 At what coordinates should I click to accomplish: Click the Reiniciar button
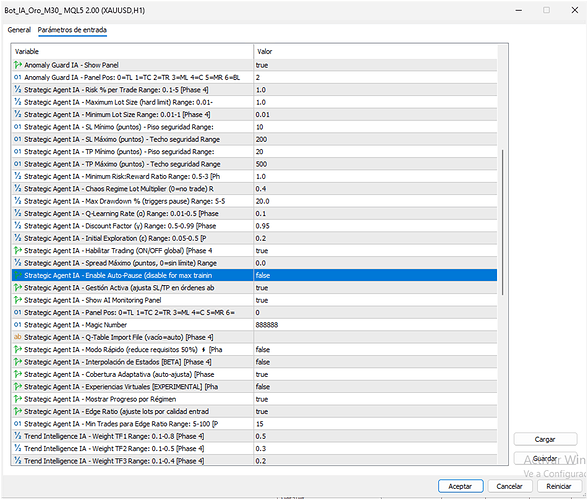(559, 486)
